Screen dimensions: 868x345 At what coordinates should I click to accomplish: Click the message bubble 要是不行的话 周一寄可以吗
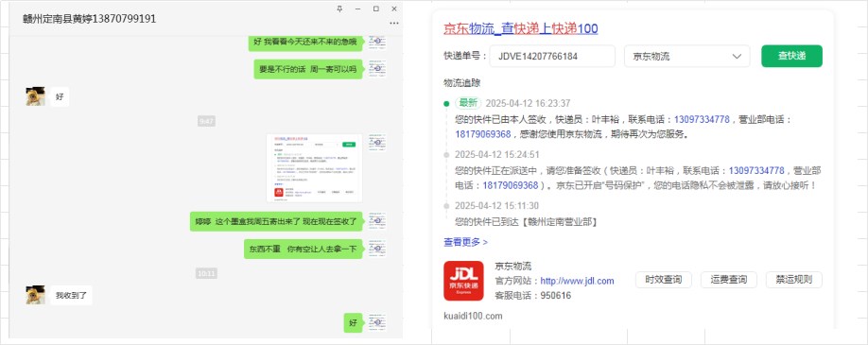308,69
